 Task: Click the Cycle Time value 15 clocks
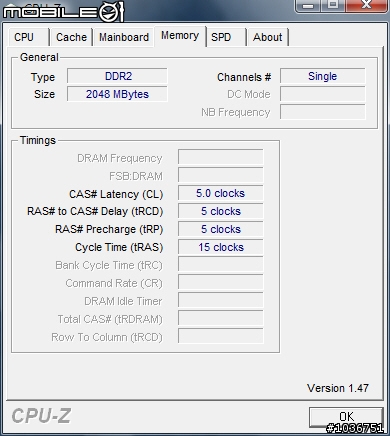click(x=221, y=247)
